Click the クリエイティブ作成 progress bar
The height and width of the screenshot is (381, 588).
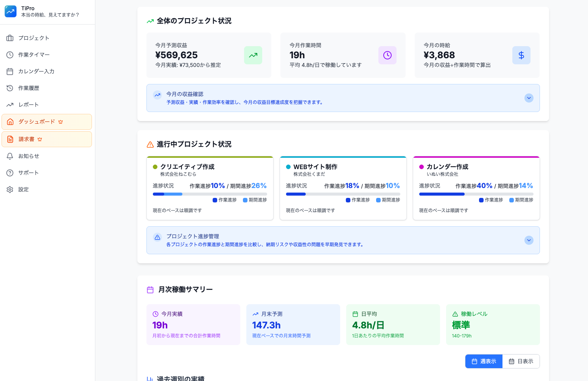click(x=210, y=194)
